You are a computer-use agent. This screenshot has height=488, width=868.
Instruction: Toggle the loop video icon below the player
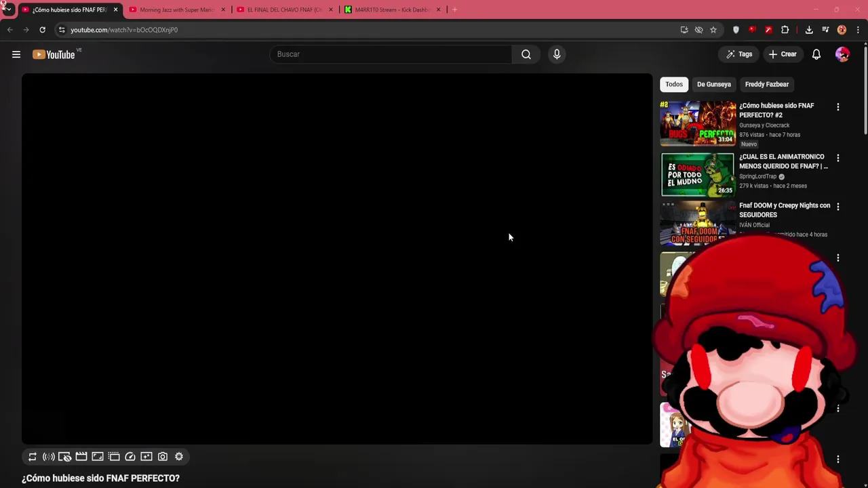pos(33,457)
